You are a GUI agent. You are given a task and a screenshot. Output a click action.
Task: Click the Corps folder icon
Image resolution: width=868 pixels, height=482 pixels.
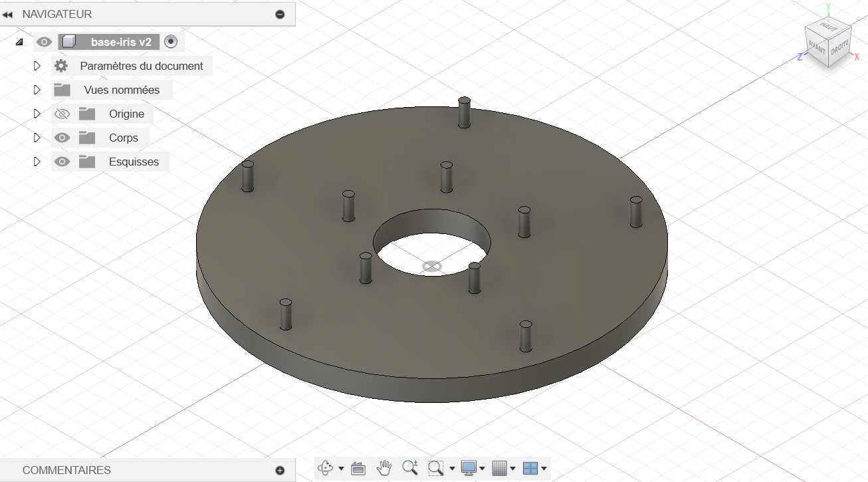(87, 138)
